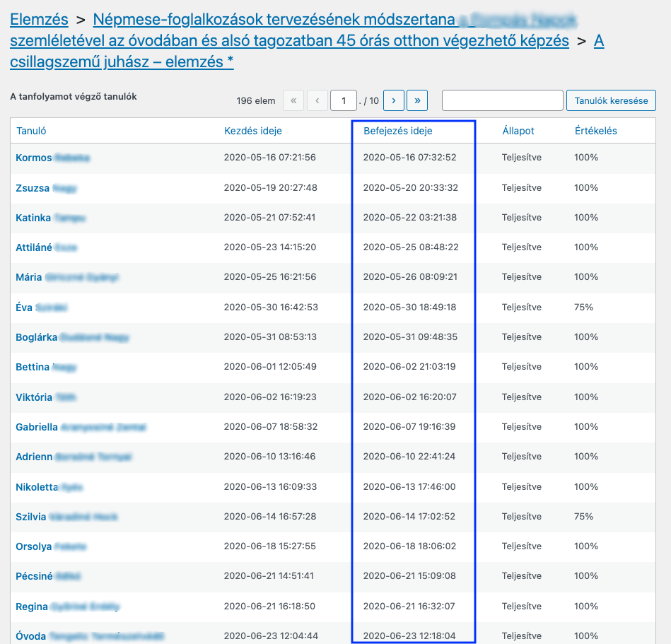Open student Kormos profile link

tap(52, 158)
